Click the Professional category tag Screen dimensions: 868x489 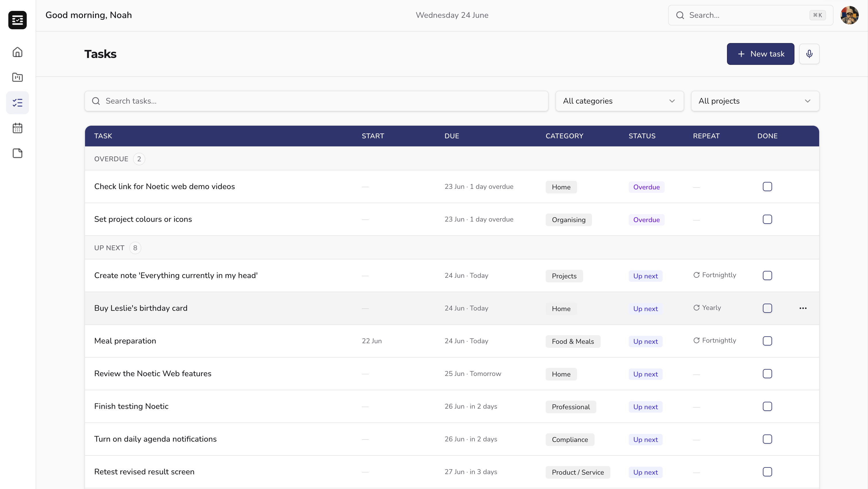point(570,407)
